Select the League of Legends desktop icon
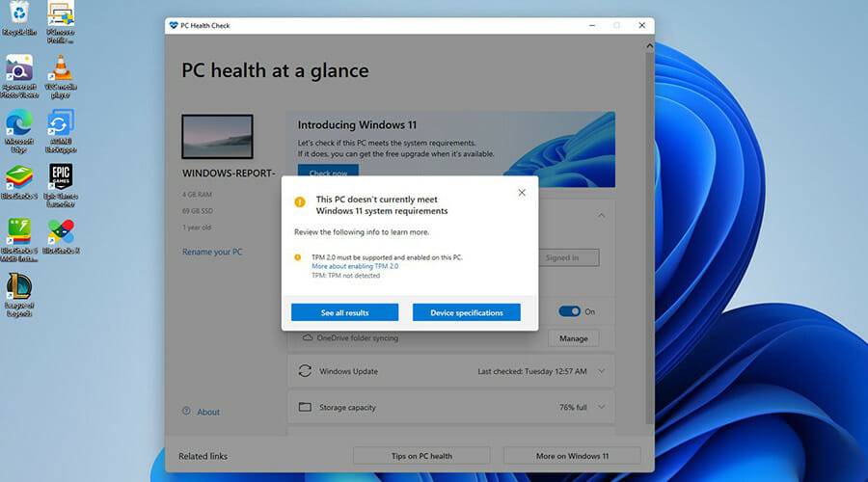The image size is (868, 482). coord(19,294)
